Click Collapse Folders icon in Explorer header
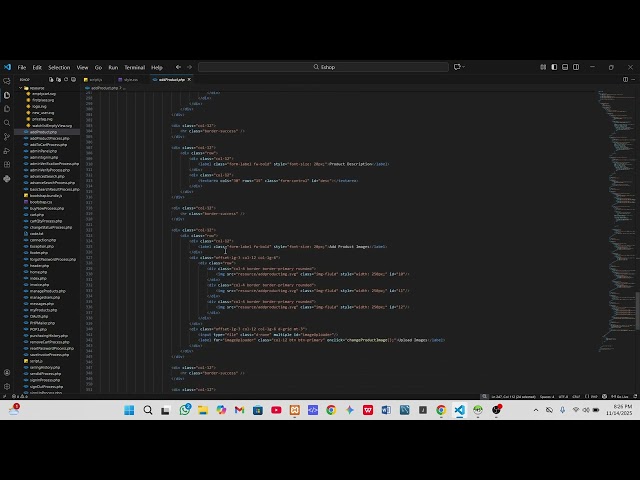 73,80
